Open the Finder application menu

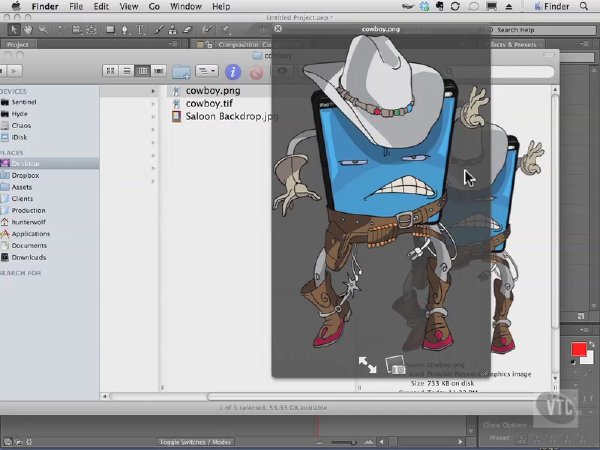pyautogui.click(x=45, y=7)
